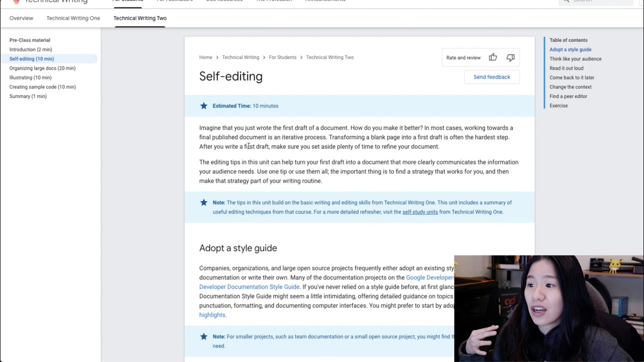Viewport: 644px width, 362px height.
Task: Open Creating sample code unit
Action: click(x=42, y=86)
